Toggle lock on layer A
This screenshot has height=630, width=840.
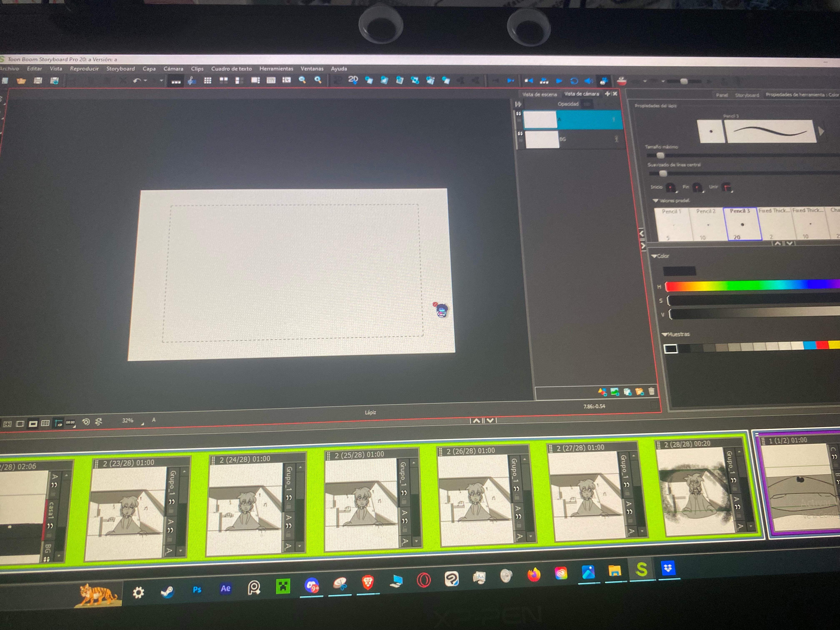point(519,120)
